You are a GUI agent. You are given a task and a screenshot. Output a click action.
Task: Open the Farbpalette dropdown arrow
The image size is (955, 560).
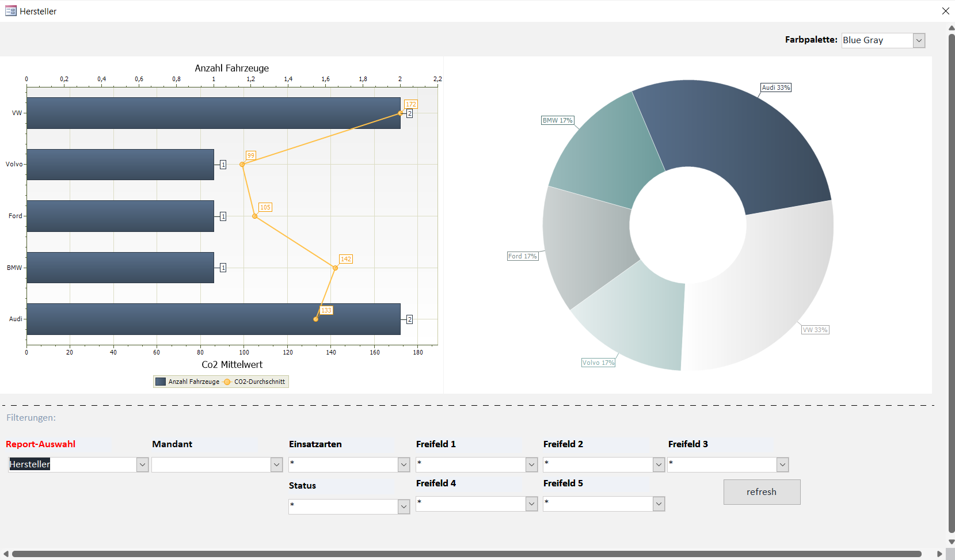click(919, 40)
